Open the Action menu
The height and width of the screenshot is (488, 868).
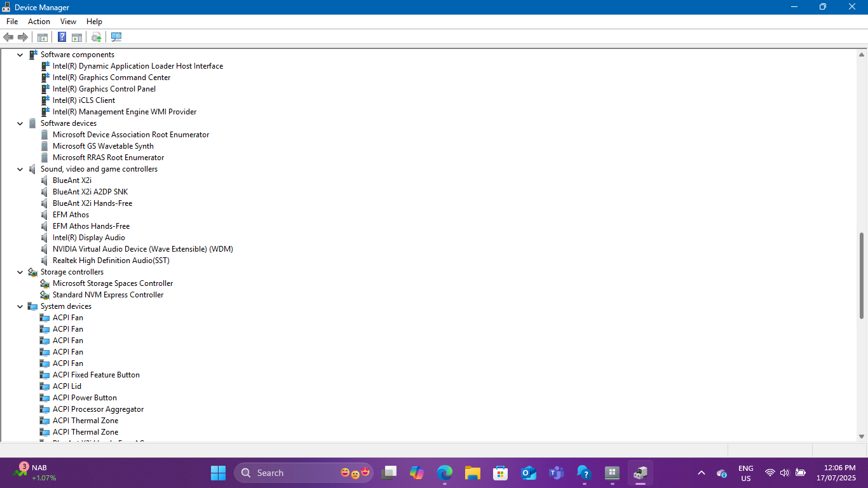click(39, 22)
